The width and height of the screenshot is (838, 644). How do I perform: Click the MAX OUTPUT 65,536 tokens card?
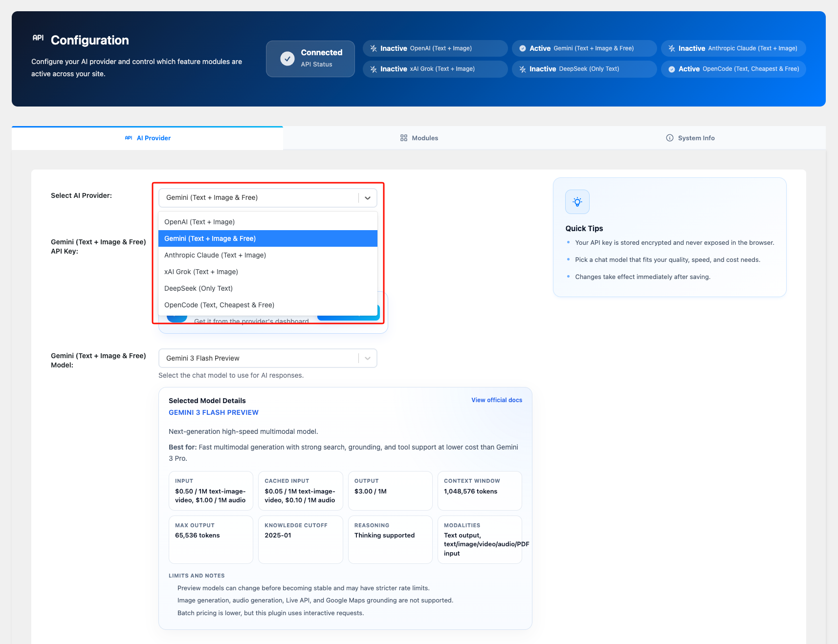211,539
